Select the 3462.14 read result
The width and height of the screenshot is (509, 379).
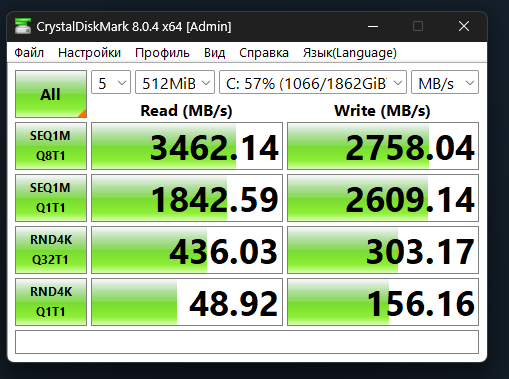tap(187, 146)
